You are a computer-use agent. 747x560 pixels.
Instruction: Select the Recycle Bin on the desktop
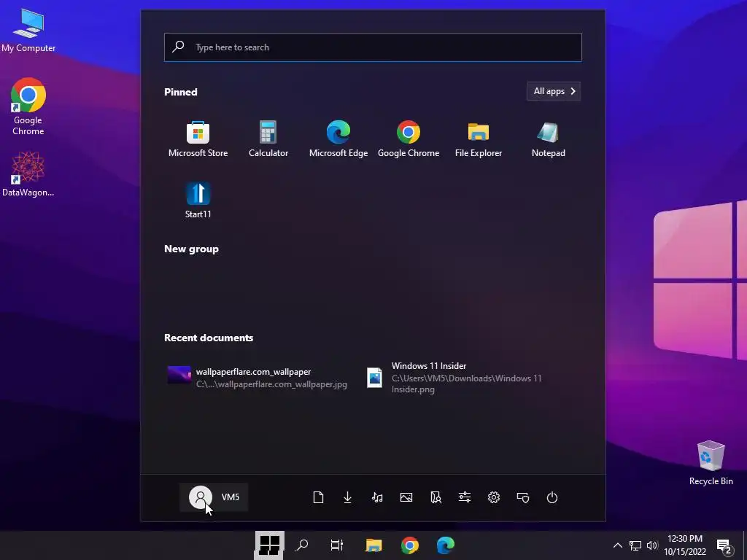pyautogui.click(x=711, y=463)
